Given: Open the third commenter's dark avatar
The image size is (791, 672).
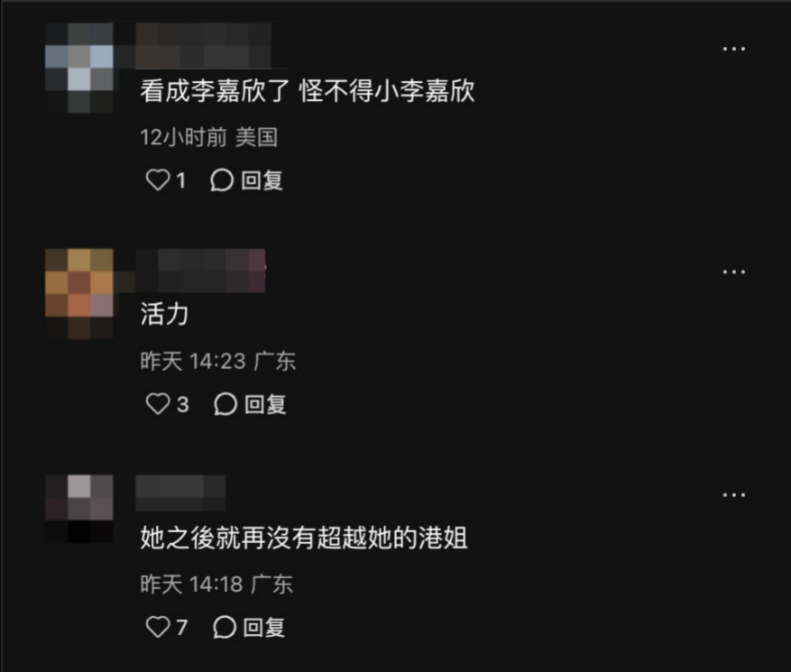Looking at the screenshot, I should point(79,509).
